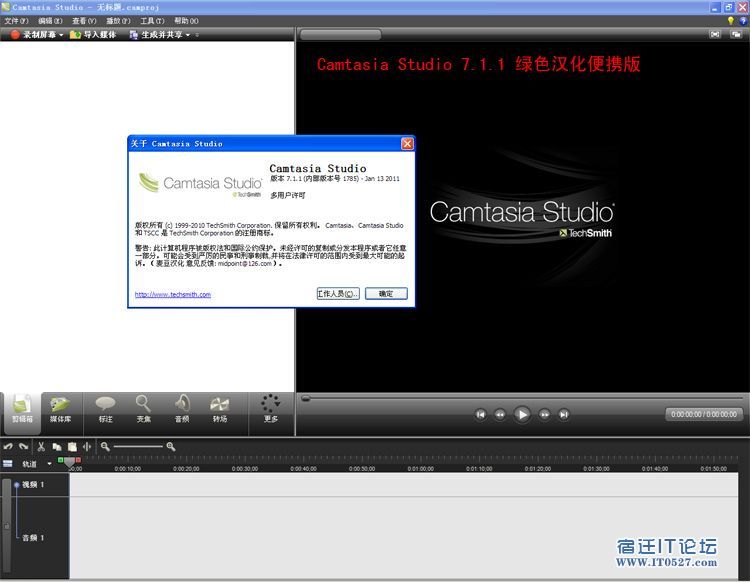Expand the 生成并共享 dropdown arrow
This screenshot has width=750, height=582.
click(x=188, y=35)
